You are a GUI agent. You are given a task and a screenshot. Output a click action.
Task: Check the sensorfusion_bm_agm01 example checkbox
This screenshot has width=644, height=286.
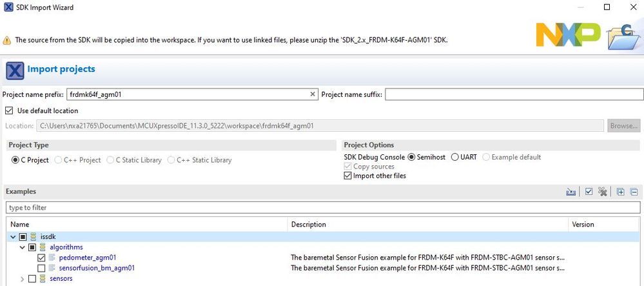tap(41, 268)
